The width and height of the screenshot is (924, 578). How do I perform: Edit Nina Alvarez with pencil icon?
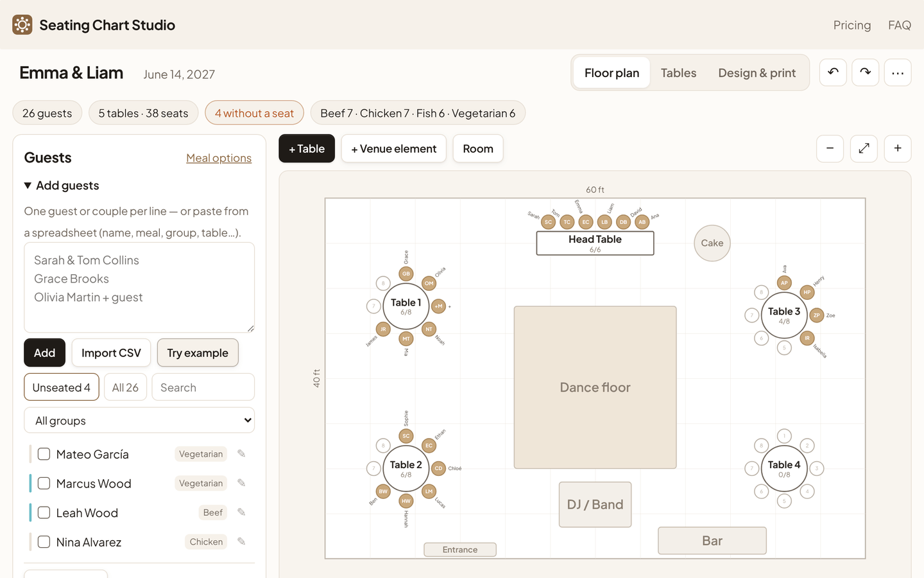coord(241,541)
